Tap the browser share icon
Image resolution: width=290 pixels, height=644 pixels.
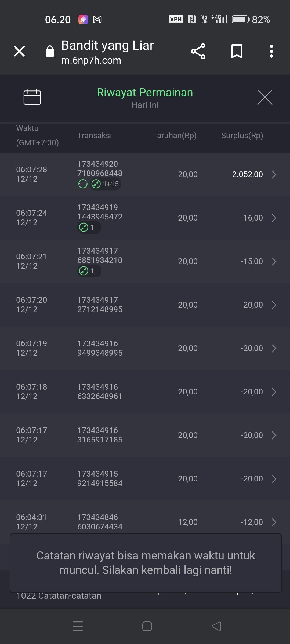198,51
